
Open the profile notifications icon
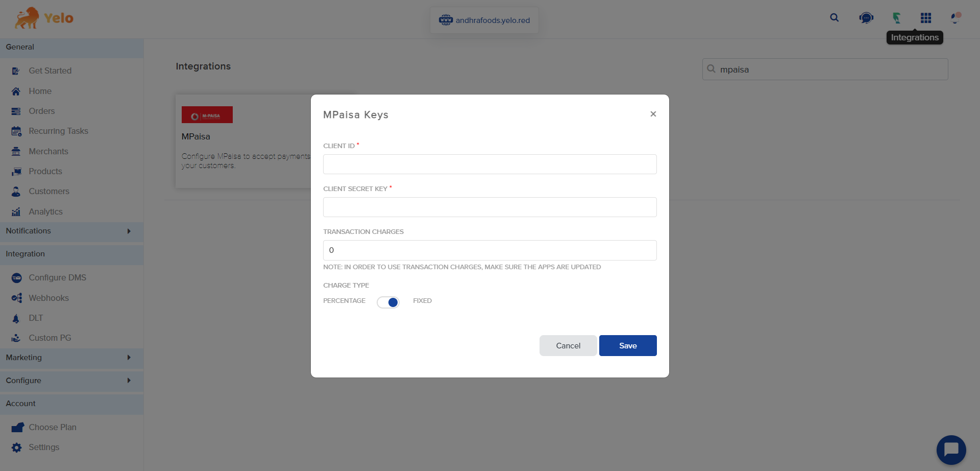point(955,18)
